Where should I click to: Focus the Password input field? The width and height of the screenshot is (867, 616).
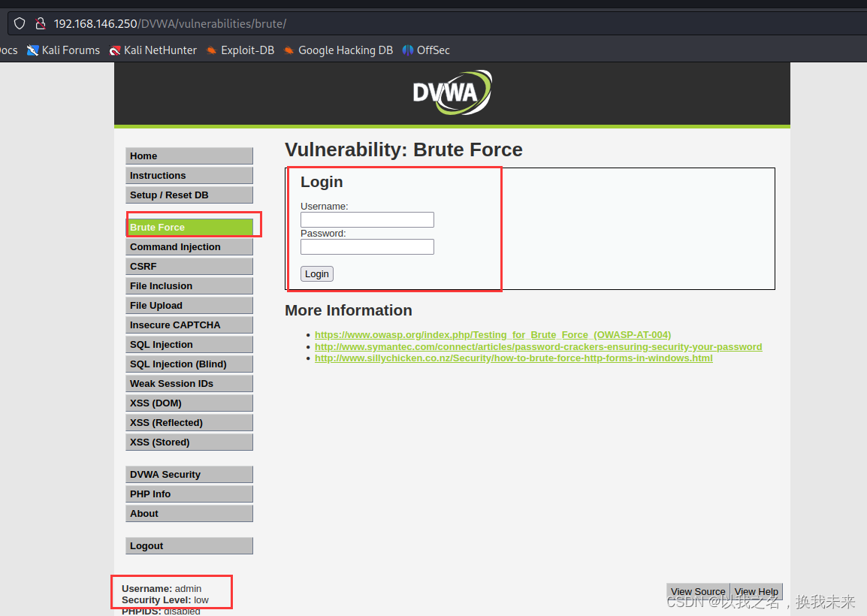(x=367, y=246)
